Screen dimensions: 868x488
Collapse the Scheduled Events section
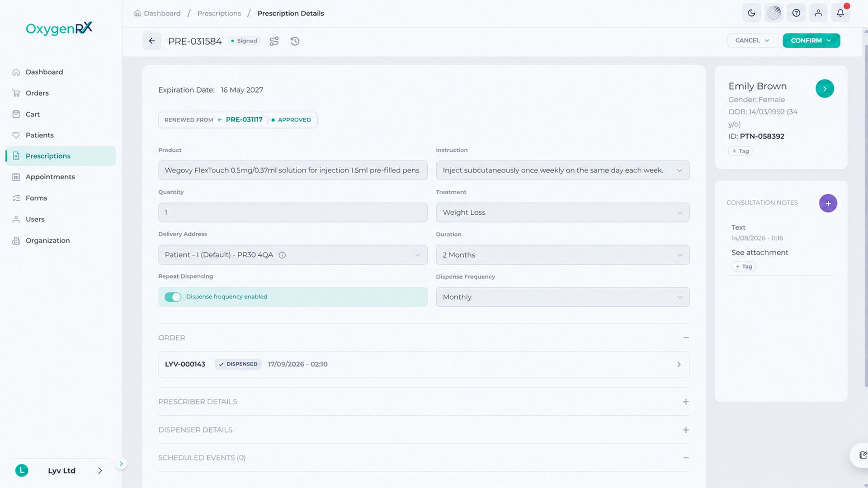(x=685, y=458)
